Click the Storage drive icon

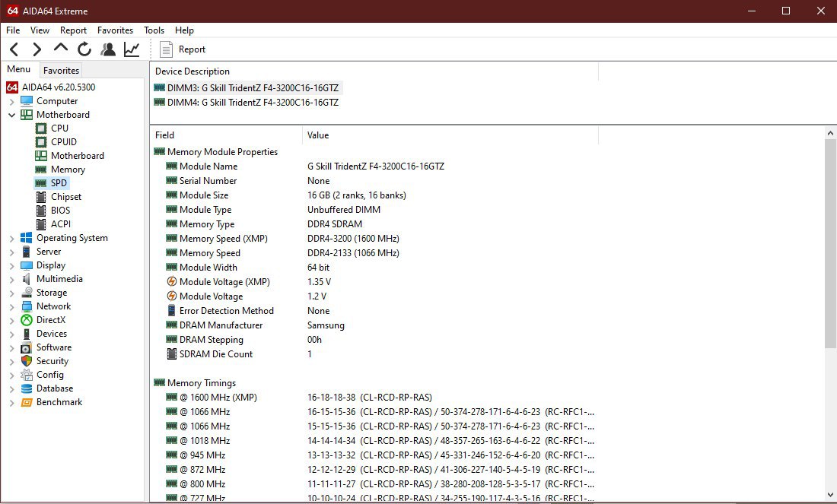(x=27, y=293)
